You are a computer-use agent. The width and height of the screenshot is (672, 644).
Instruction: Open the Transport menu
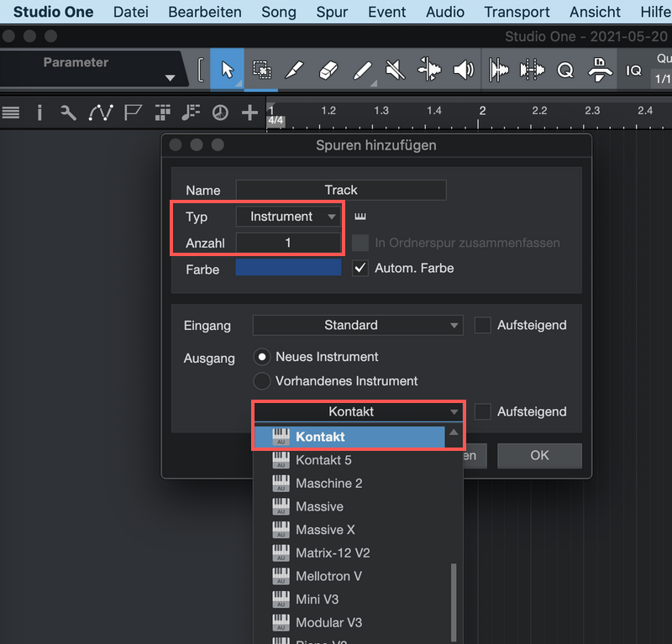pyautogui.click(x=517, y=12)
